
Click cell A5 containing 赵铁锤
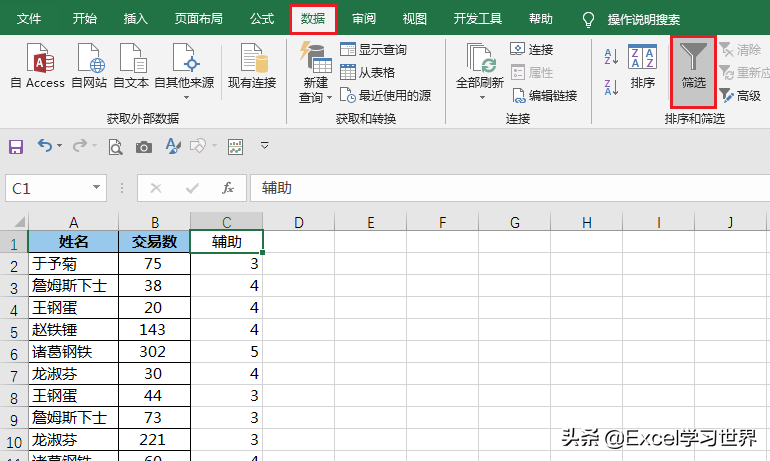click(73, 329)
